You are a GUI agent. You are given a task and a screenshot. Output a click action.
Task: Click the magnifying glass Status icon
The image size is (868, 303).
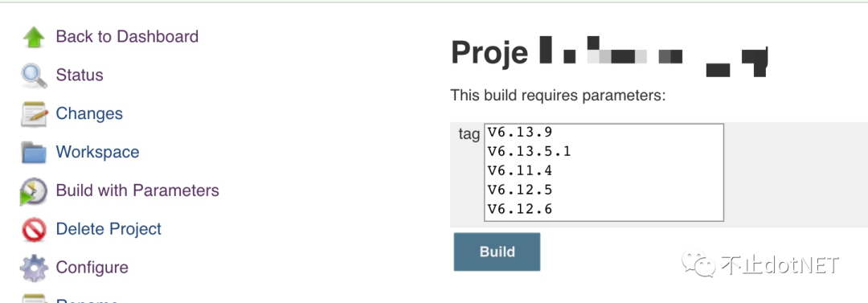tap(34, 76)
